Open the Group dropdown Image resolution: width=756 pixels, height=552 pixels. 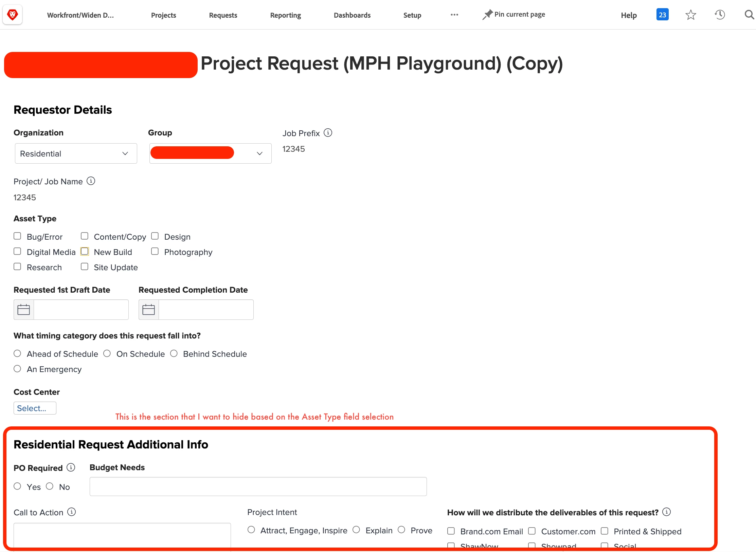coord(210,153)
